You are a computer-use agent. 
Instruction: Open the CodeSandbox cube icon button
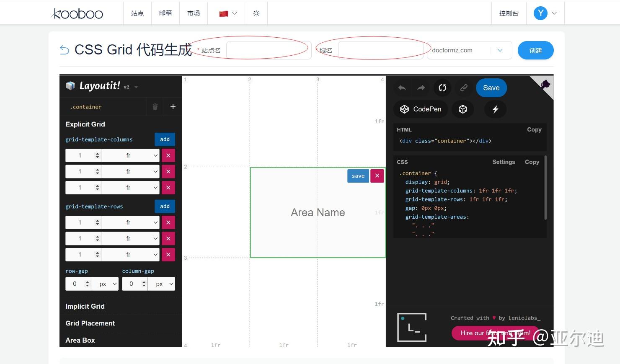[x=462, y=109]
